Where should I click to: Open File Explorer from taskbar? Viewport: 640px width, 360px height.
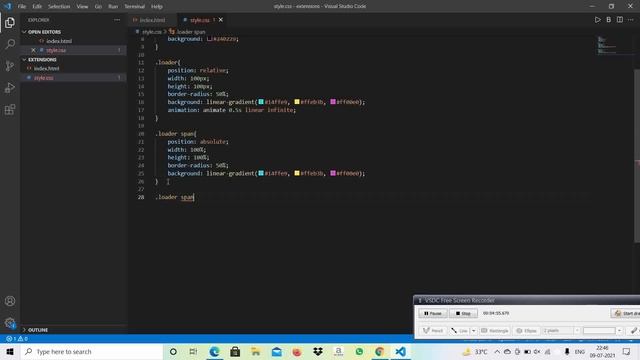[x=256, y=351]
